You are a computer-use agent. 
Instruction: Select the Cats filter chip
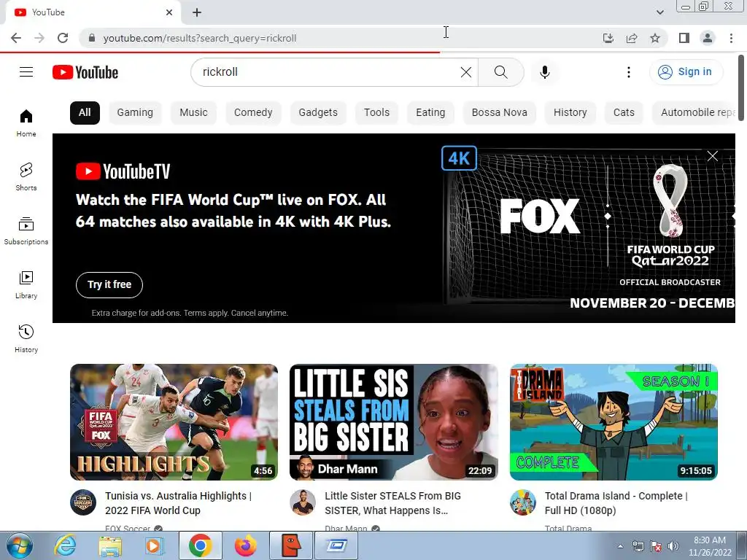[624, 113]
